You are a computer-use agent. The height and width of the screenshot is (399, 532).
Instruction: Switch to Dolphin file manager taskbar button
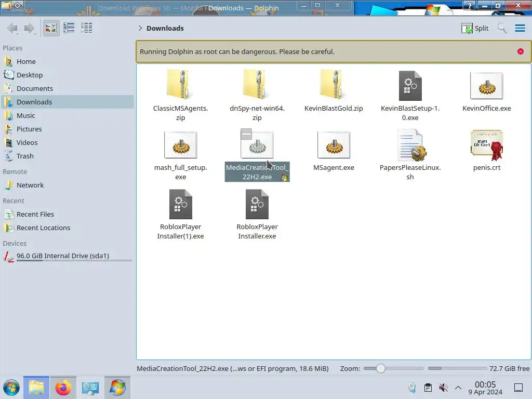tap(36, 388)
